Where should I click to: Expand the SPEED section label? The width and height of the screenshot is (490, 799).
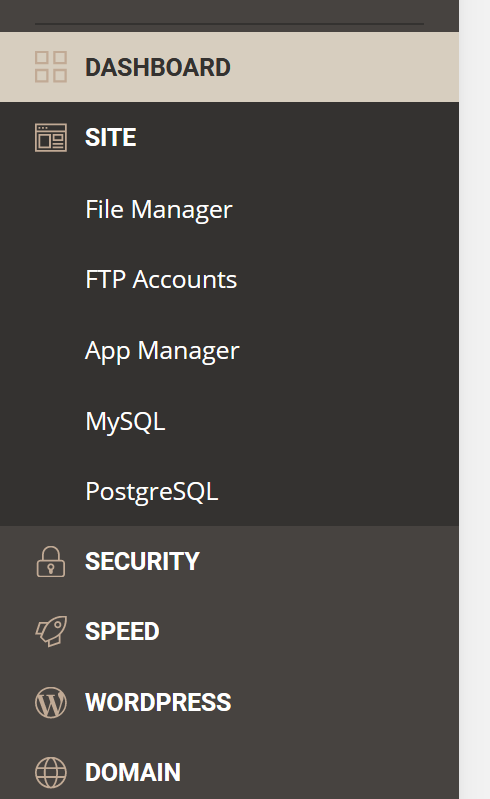click(122, 632)
